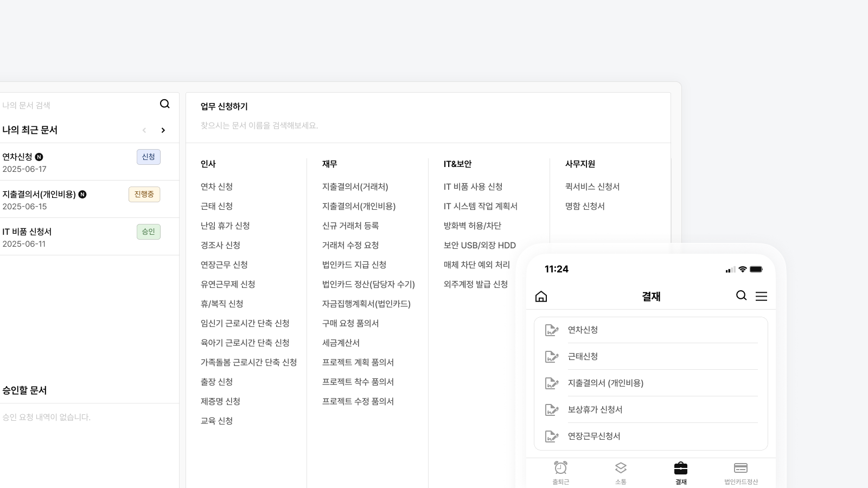Open 휴/복직 신청
Screen dimensions: 868x488
[x=222, y=304]
